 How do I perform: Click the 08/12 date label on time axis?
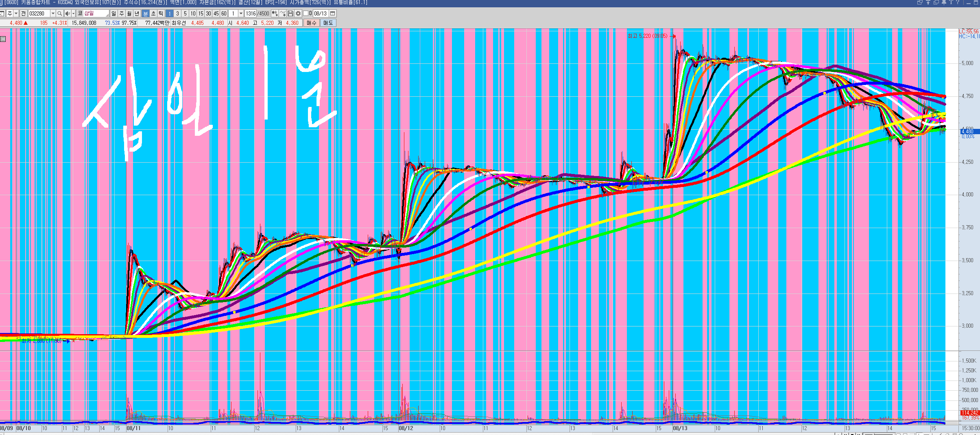(406, 428)
